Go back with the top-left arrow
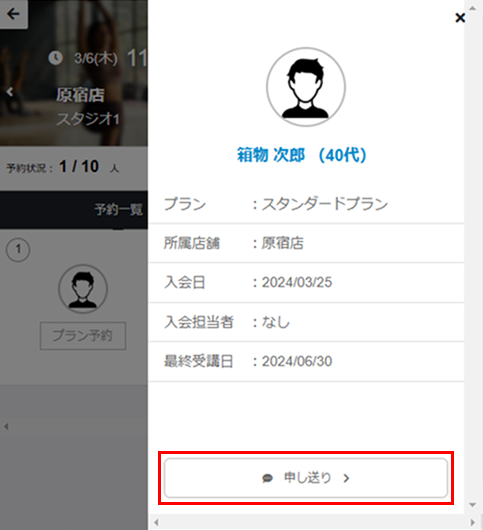Viewport: 483px width, 530px height. [14, 14]
